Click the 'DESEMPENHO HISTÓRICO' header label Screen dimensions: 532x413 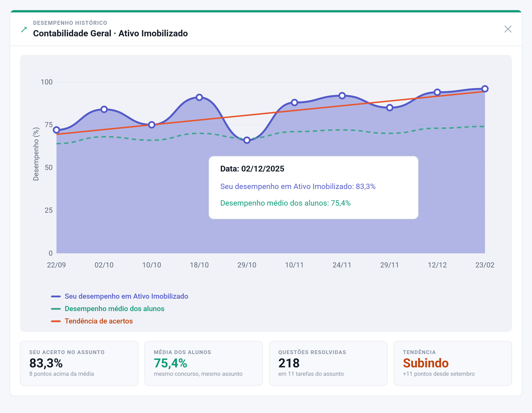click(x=70, y=23)
